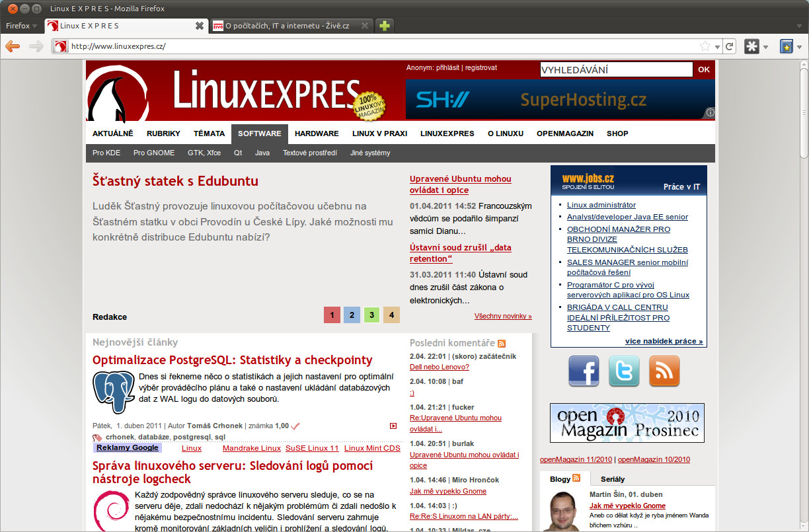Open the LINUX V PRAXI menu item
Screen dimensions: 809x532
click(379, 133)
